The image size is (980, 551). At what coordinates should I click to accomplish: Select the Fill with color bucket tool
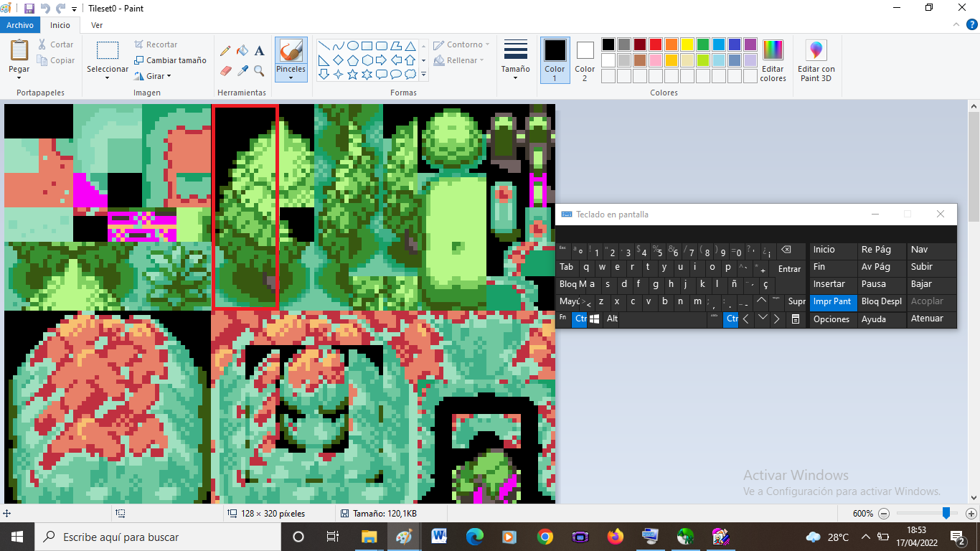[x=242, y=51]
